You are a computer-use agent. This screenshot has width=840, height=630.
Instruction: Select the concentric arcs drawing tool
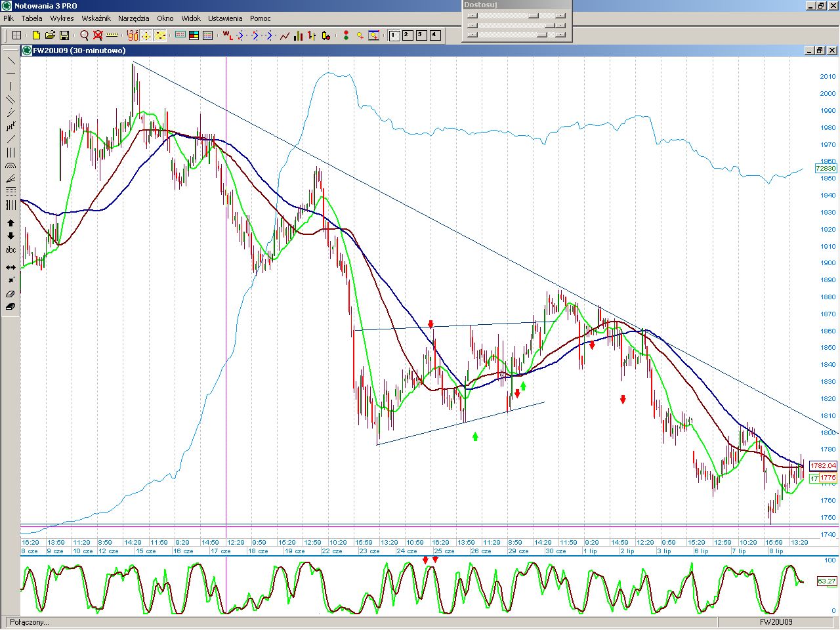click(10, 166)
